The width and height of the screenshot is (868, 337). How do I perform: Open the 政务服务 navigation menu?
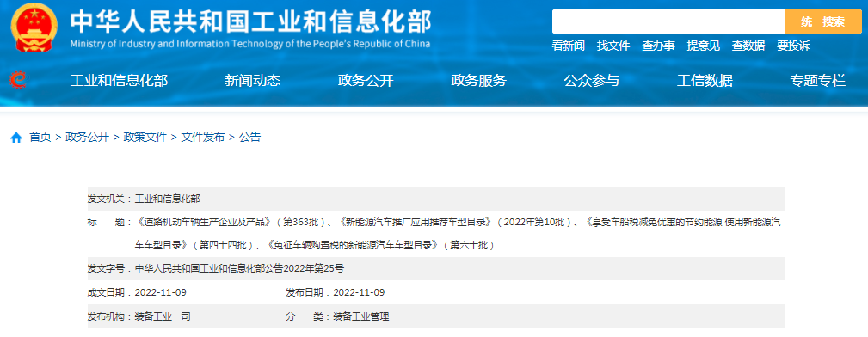(479, 81)
